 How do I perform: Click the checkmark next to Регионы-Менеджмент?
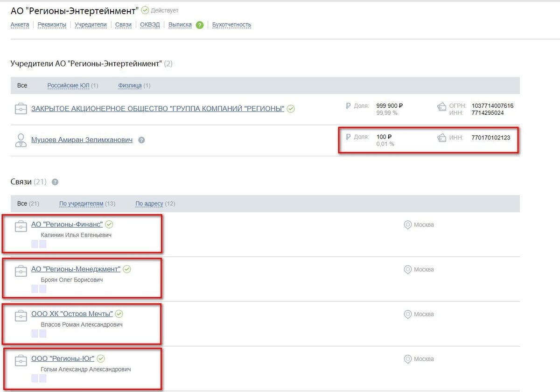(x=127, y=269)
